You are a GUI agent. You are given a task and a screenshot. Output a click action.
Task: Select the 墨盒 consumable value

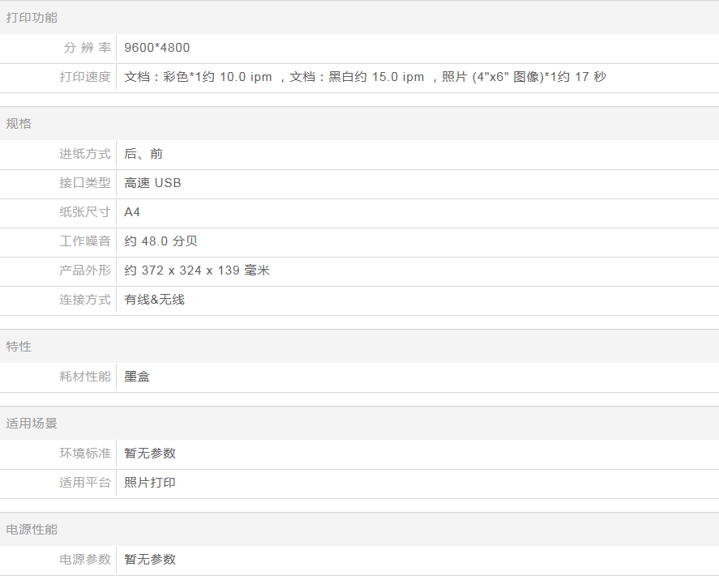(137, 377)
